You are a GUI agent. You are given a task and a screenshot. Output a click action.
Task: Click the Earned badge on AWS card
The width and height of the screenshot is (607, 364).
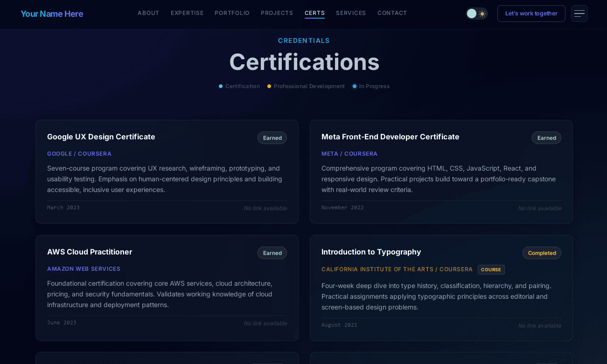pyautogui.click(x=272, y=253)
